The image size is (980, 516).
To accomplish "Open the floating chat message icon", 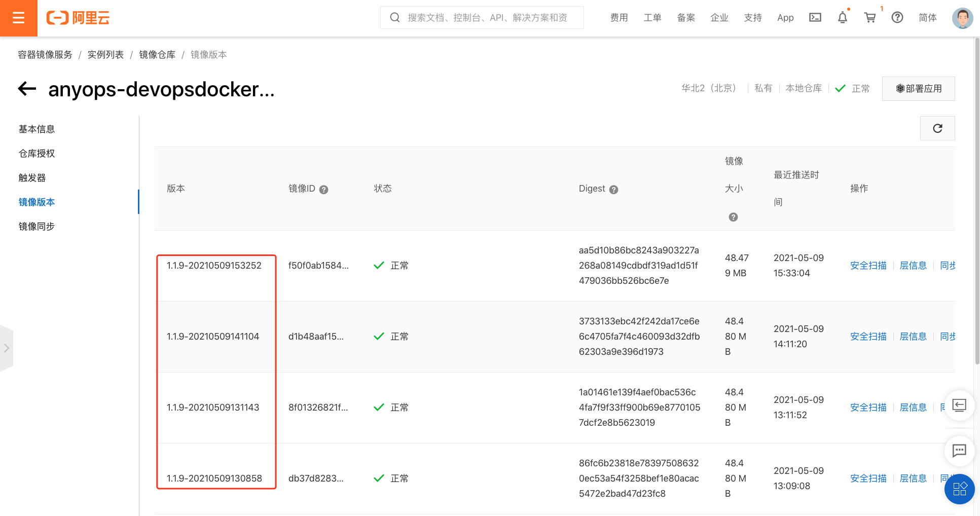I will click(959, 451).
